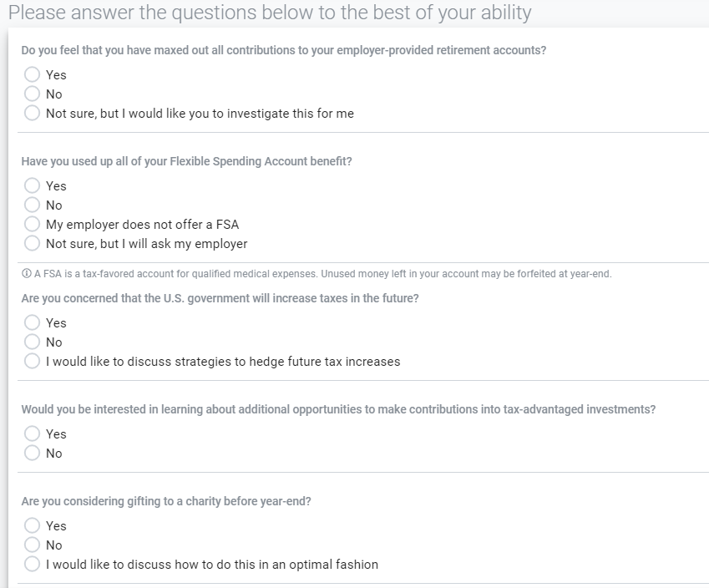Select No for Flexible Spending Account benefit
The image size is (709, 588).
(32, 205)
